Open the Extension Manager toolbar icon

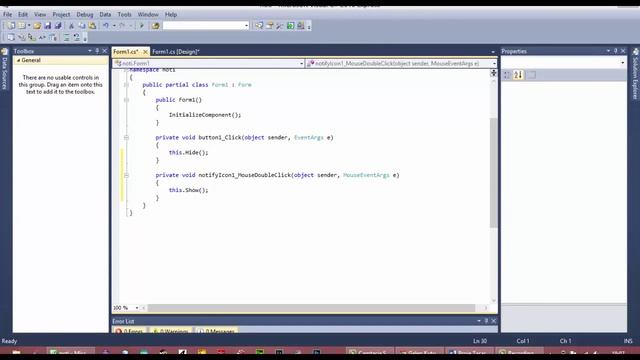(x=301, y=26)
